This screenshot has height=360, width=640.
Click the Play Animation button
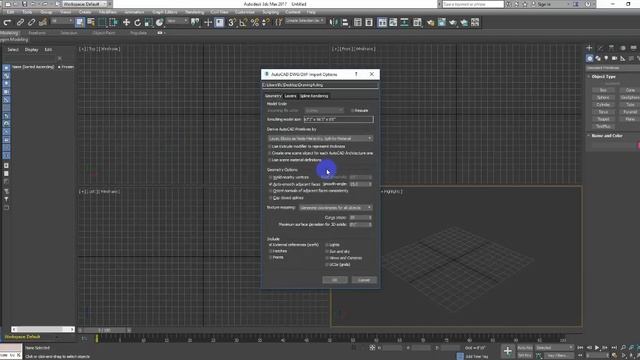pos(597,347)
